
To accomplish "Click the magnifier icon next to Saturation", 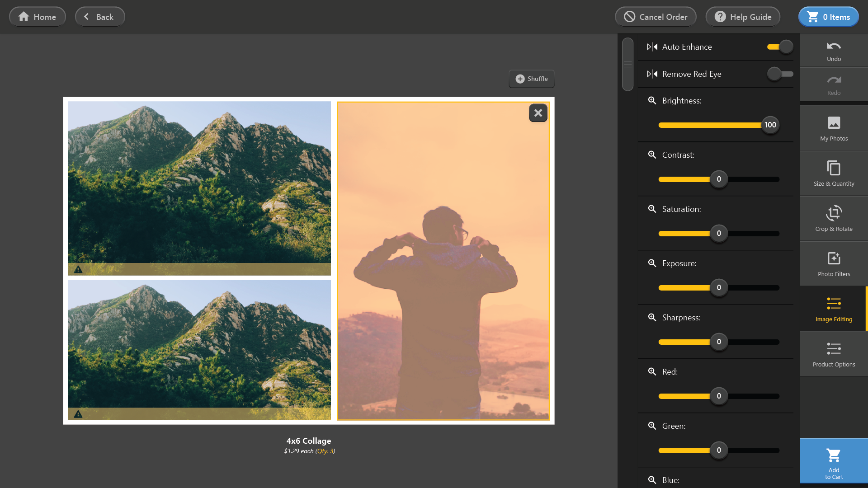I will point(652,209).
